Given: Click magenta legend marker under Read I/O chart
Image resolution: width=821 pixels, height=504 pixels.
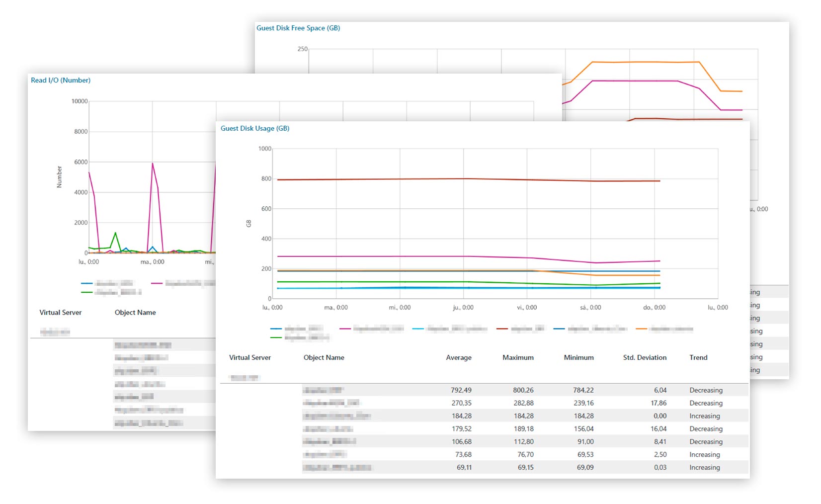Looking at the screenshot, I should (x=157, y=283).
